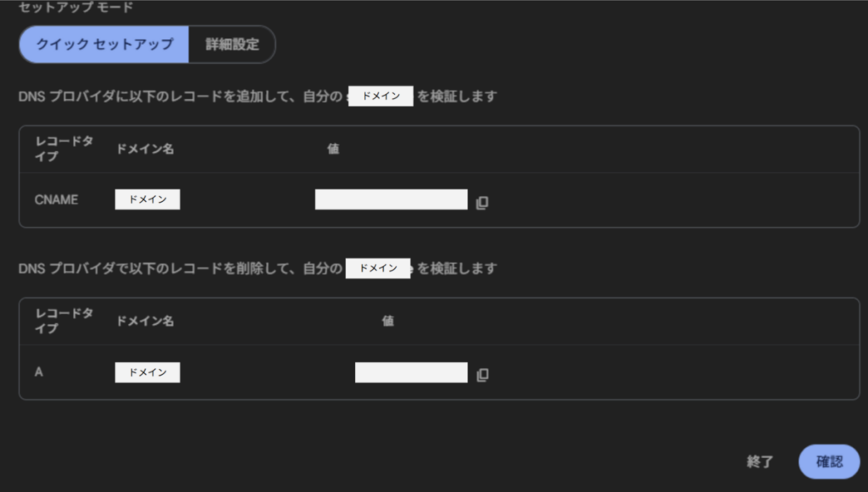Screen dimensions: 868x492
Task: Click the A record type cell
Action: tap(39, 372)
